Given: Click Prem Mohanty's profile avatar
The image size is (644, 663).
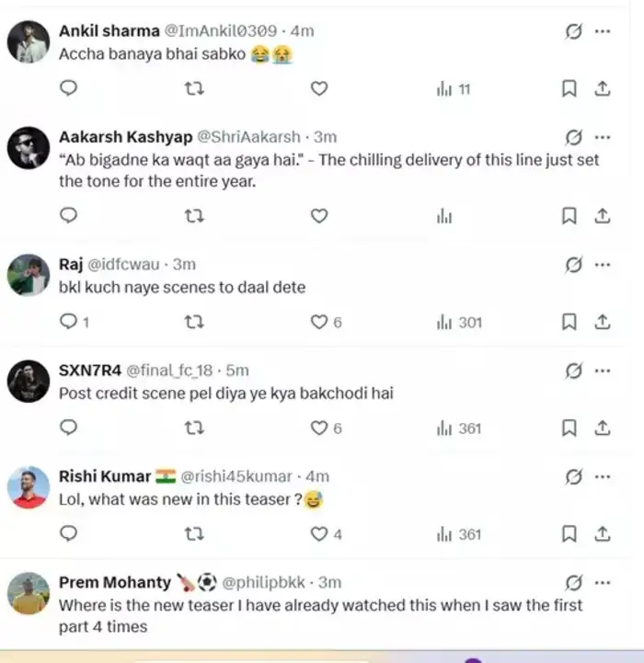Looking at the screenshot, I should [29, 593].
